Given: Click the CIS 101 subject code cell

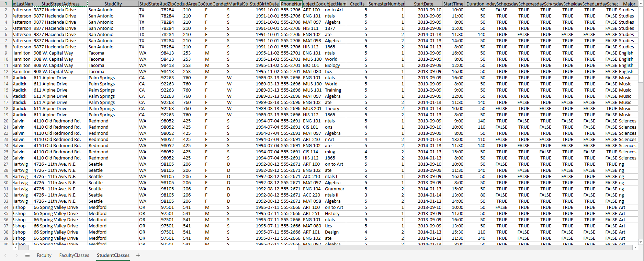Looking at the screenshot, I should 313,127.
